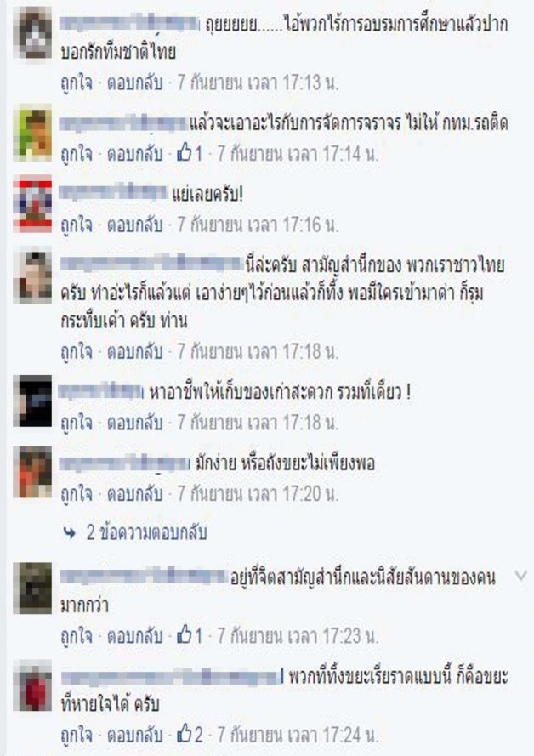Like the แย่เลยครับ! comment with ถูกใจ
This screenshot has width=534, height=756.
pyautogui.click(x=77, y=225)
